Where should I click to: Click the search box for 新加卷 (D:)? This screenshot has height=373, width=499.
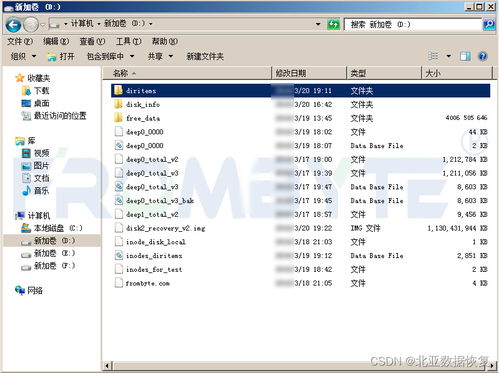[413, 24]
